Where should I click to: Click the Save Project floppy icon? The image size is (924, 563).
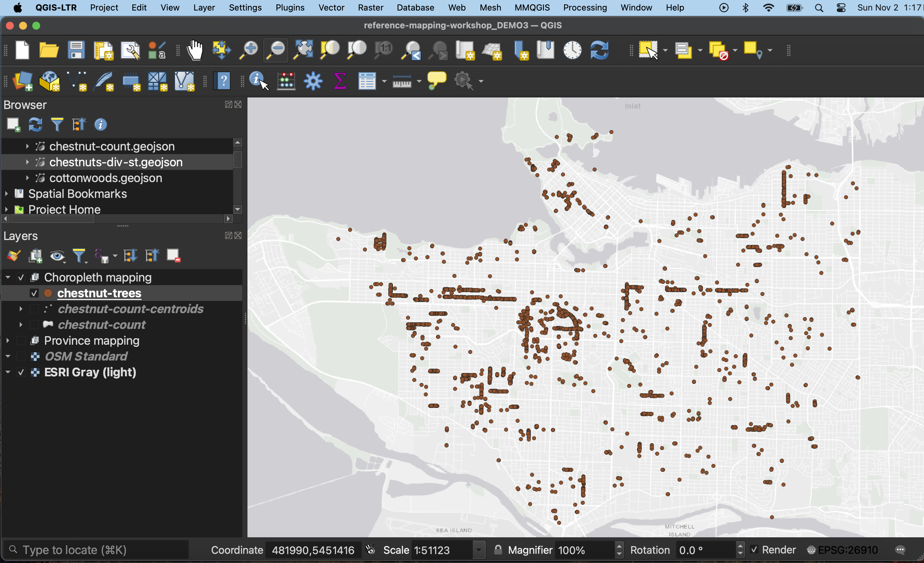[x=76, y=50]
